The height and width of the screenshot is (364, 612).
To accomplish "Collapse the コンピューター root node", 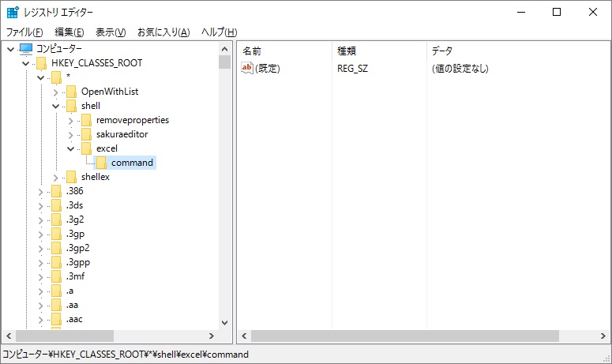I will click(11, 49).
